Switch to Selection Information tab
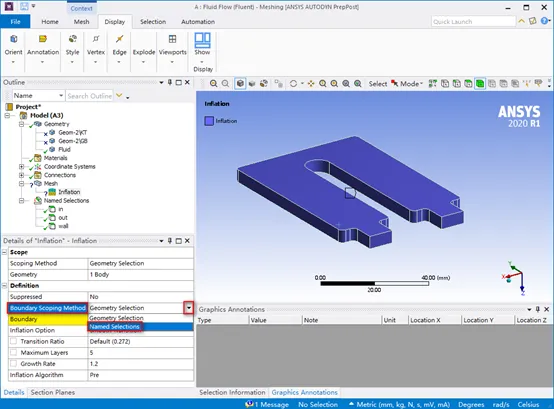 (232, 392)
